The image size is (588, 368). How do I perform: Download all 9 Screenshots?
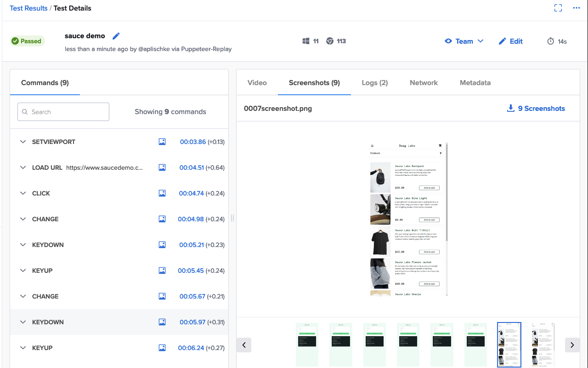(x=536, y=109)
